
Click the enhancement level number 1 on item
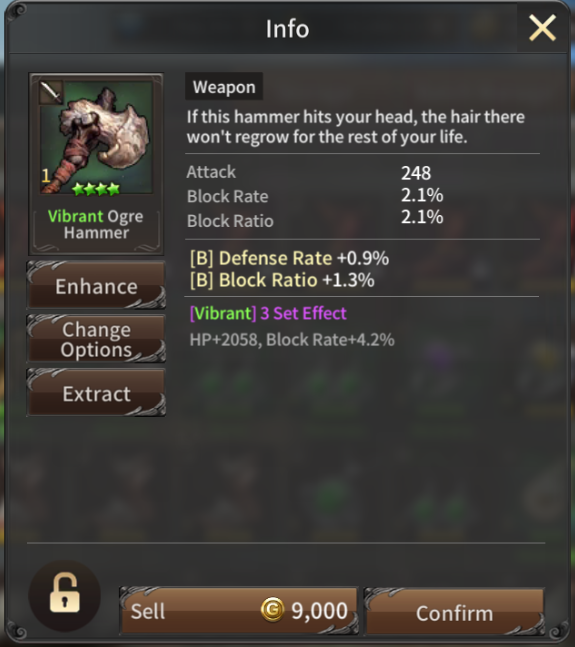[x=45, y=176]
